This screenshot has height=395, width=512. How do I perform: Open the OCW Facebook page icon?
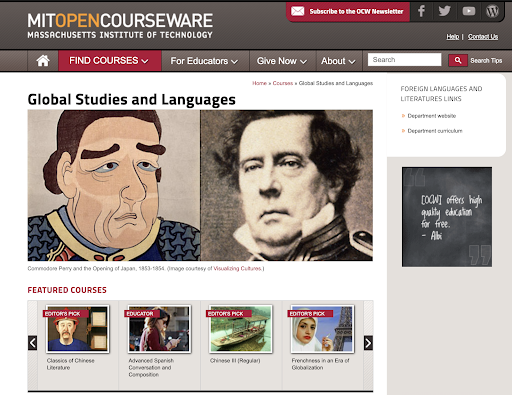pyautogui.click(x=421, y=11)
